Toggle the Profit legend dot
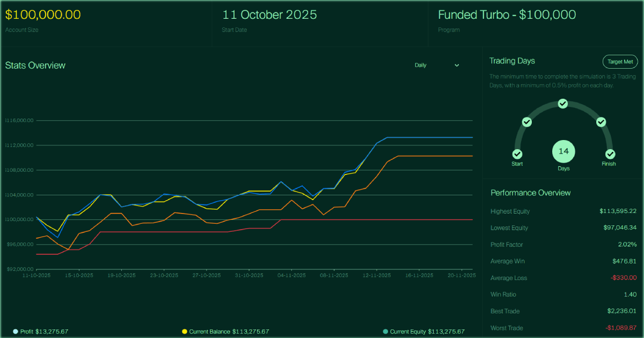Image resolution: width=644 pixels, height=338 pixels. pyautogui.click(x=16, y=332)
